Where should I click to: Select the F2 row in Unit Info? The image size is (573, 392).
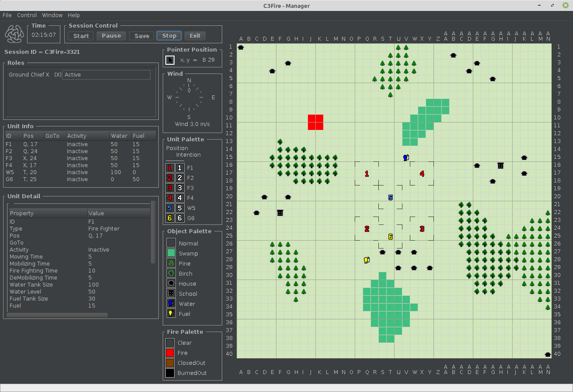[x=80, y=151]
